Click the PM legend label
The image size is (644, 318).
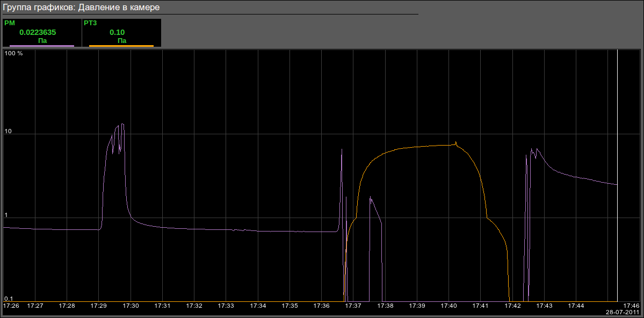(x=10, y=24)
